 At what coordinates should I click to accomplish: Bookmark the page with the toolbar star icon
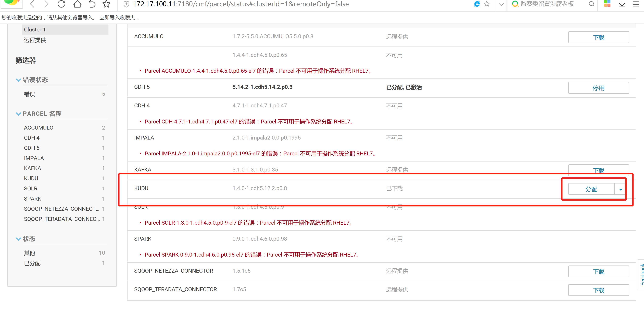coord(107,4)
